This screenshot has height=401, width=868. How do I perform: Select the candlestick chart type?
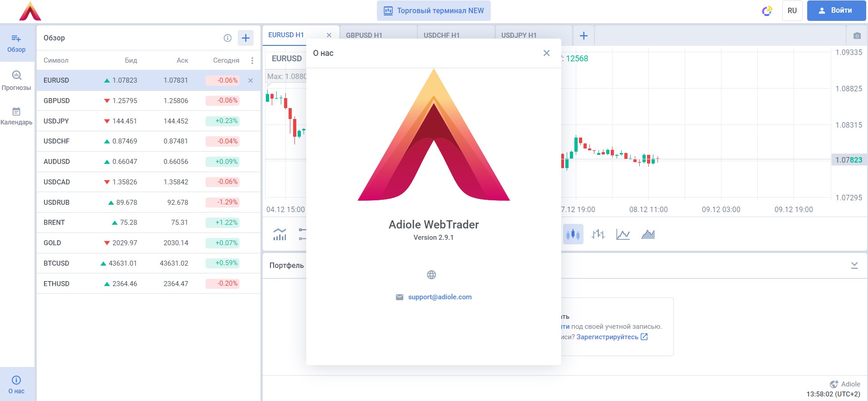(573, 234)
